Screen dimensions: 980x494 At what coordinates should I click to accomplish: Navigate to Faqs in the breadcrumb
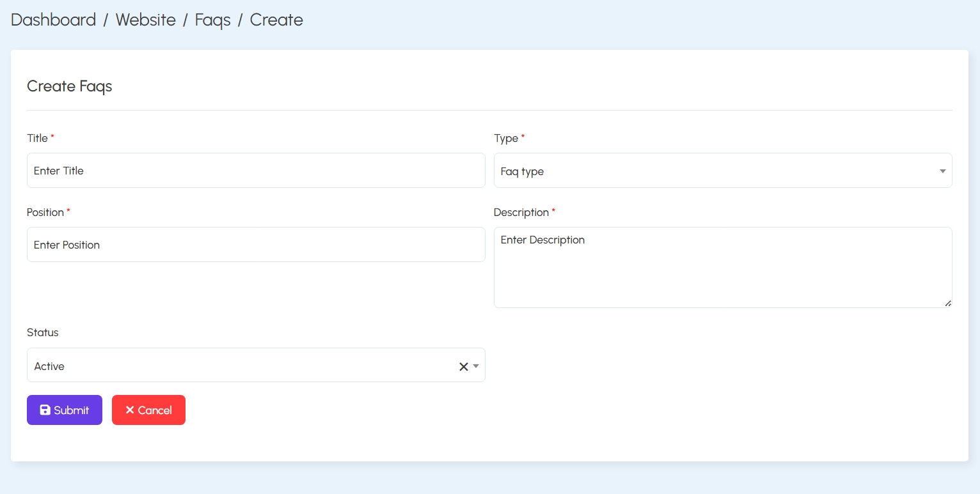(212, 20)
